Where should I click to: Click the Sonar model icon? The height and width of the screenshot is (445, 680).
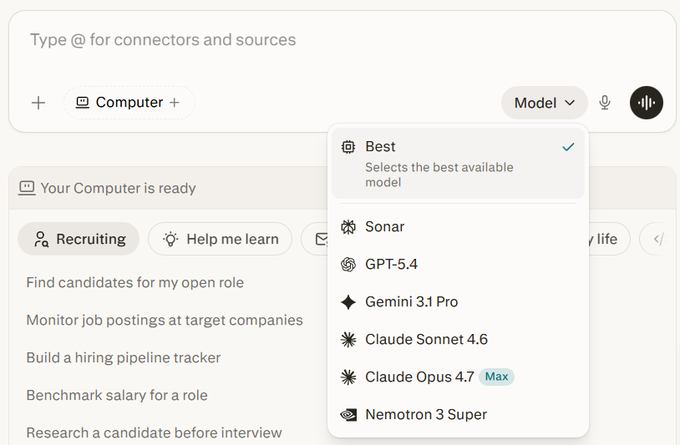click(348, 227)
